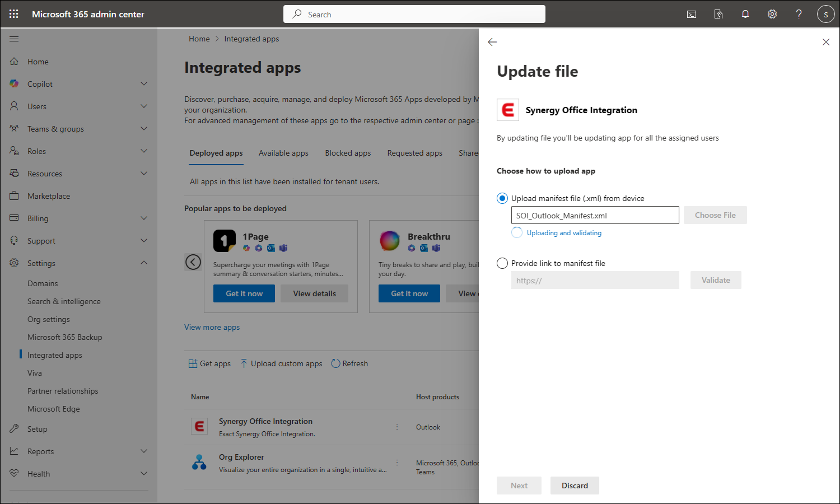The width and height of the screenshot is (840, 504).
Task: Click previous carousel arrow in popular apps
Action: [x=193, y=262]
